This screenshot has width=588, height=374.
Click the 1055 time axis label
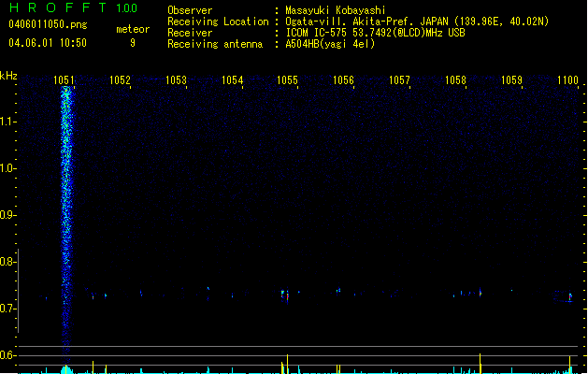coord(287,79)
